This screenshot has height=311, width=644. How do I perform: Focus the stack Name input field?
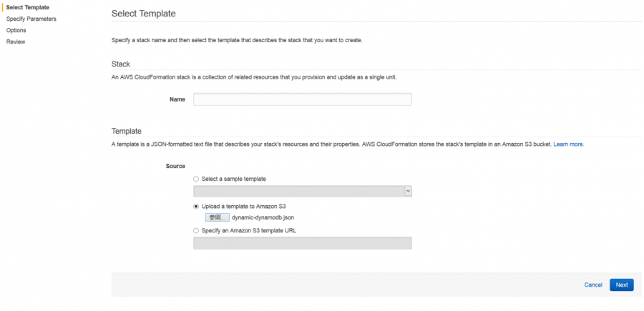coord(302,99)
